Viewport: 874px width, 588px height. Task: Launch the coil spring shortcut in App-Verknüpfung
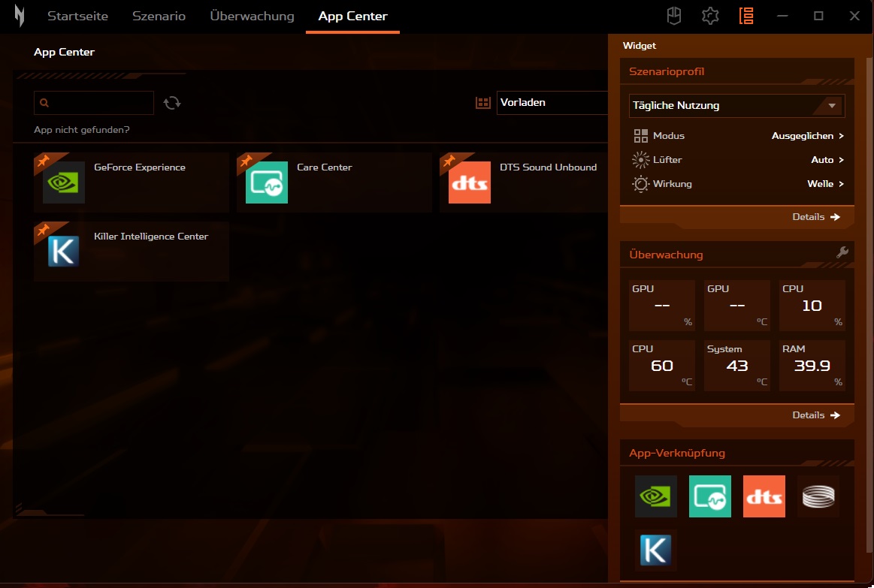pyautogui.click(x=818, y=496)
